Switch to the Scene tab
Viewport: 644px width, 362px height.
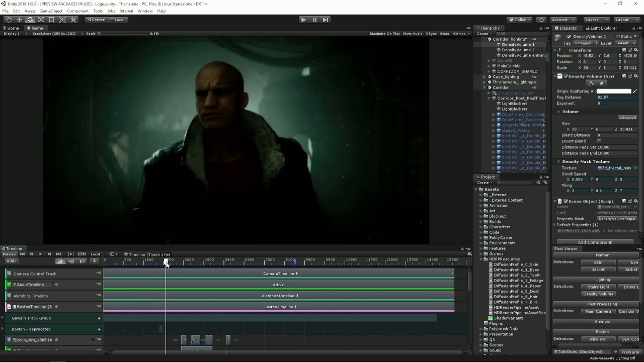(11, 28)
